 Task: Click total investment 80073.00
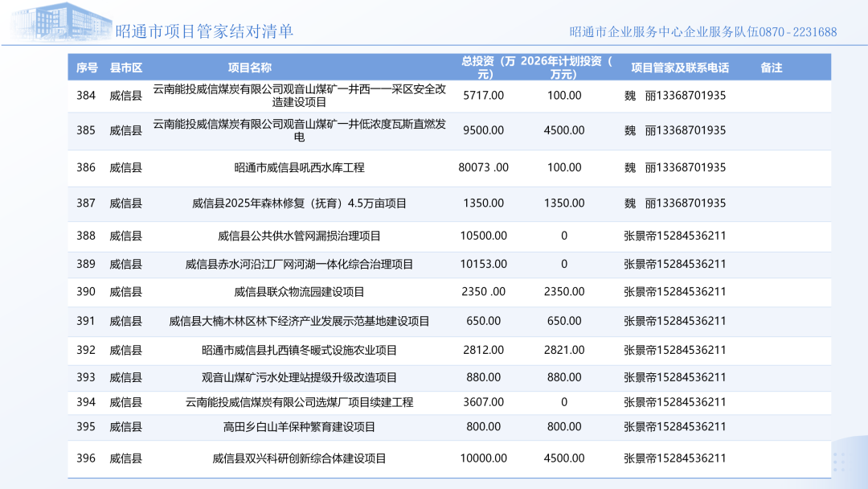[483, 167]
